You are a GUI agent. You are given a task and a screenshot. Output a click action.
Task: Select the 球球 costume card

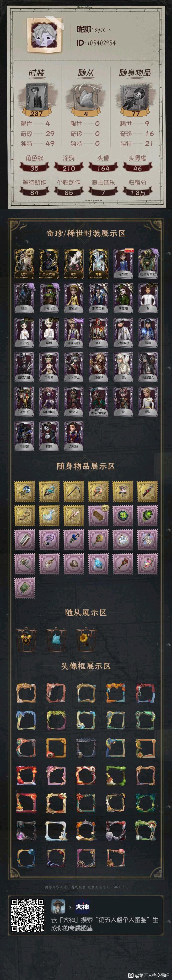48,436
